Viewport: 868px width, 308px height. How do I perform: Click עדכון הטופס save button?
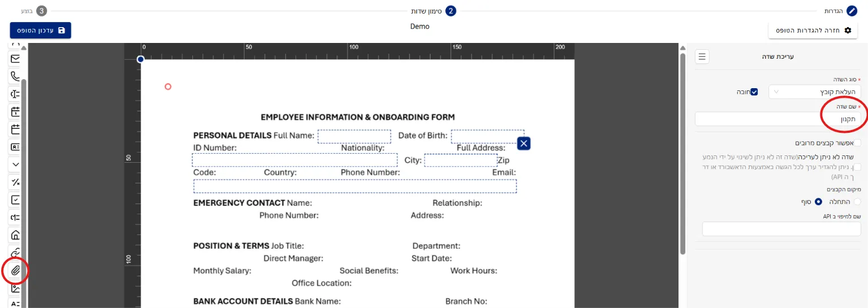click(40, 31)
